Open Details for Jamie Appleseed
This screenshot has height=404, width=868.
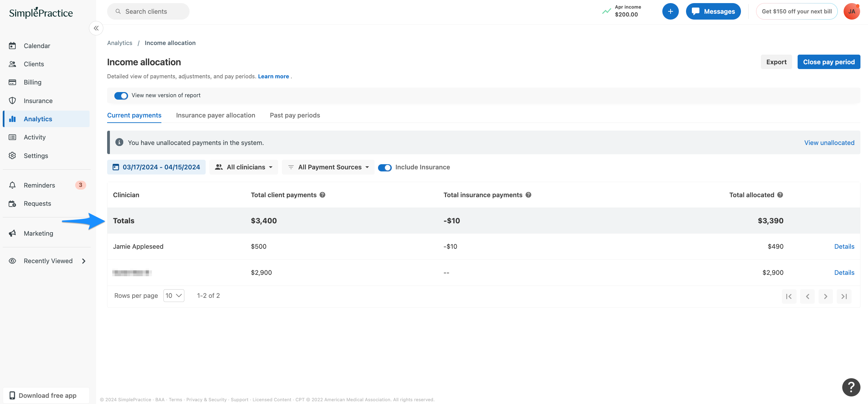point(844,246)
